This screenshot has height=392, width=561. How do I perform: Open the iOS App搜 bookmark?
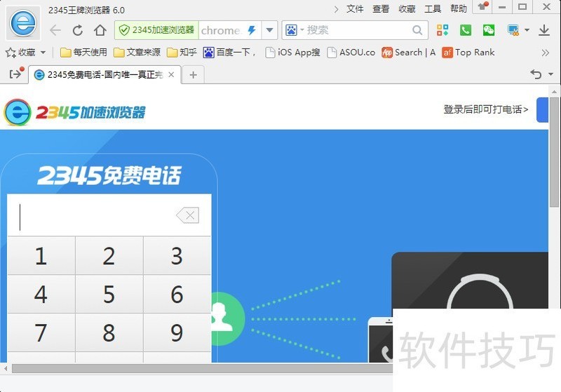[292, 53]
